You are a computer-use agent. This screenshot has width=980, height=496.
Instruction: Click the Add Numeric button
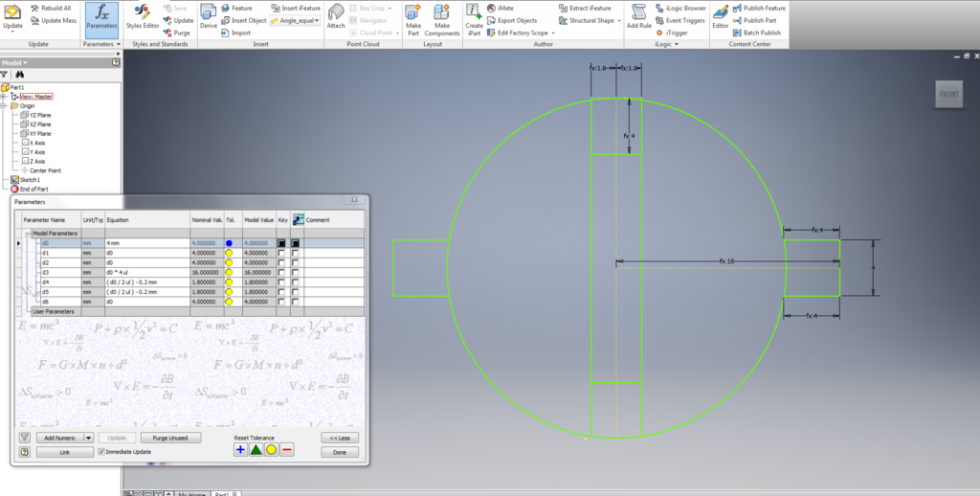point(59,438)
